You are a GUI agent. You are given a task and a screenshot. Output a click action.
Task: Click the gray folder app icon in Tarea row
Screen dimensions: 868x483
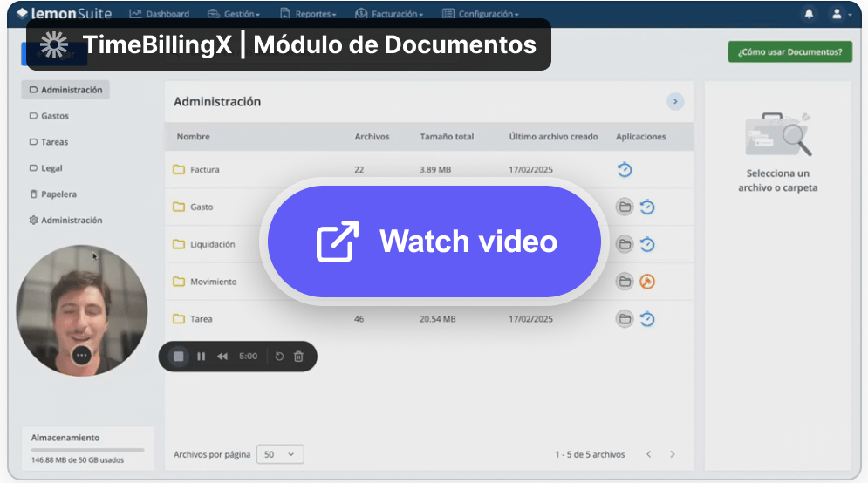coord(625,319)
